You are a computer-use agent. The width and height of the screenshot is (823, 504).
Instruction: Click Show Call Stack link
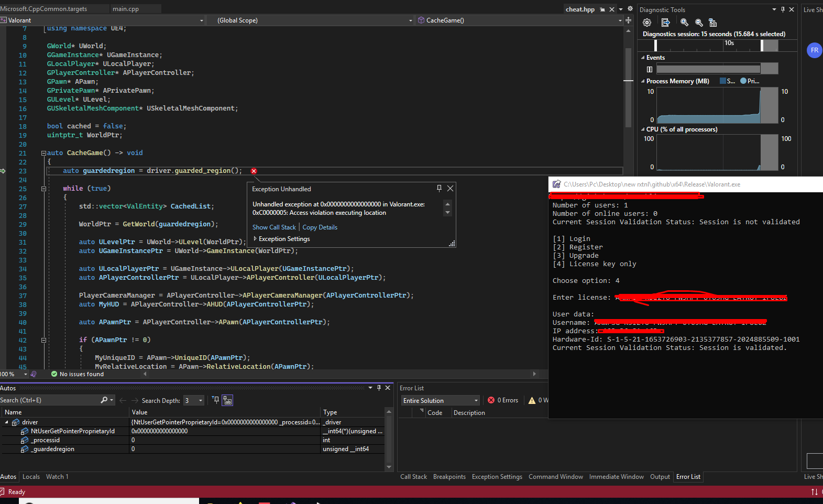point(274,227)
